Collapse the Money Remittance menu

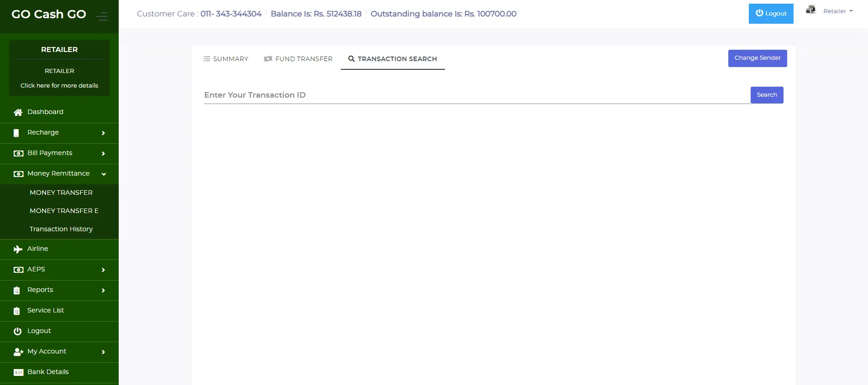coord(104,174)
